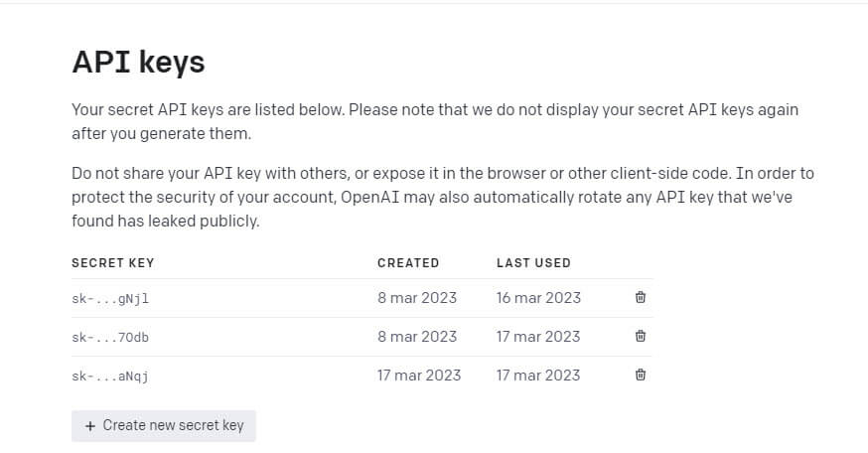Select the sk-...aNqj key entry
Screen dimensions: 868x453
click(110, 376)
